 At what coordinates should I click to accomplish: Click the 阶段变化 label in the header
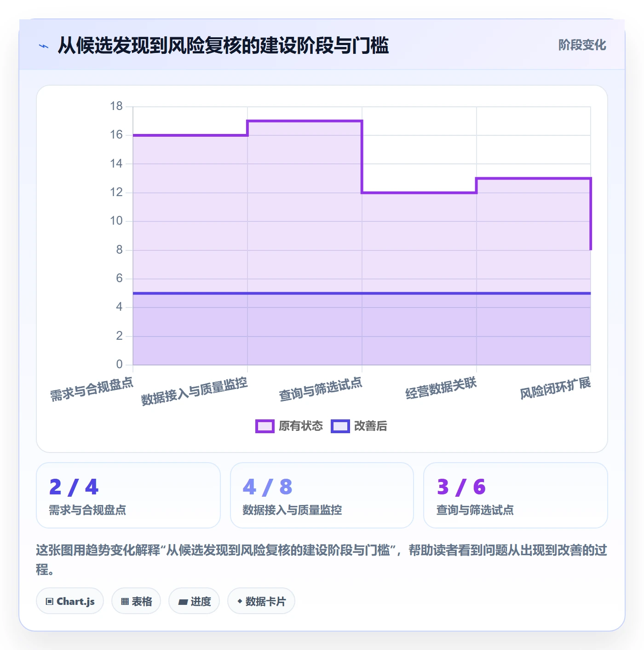point(582,45)
